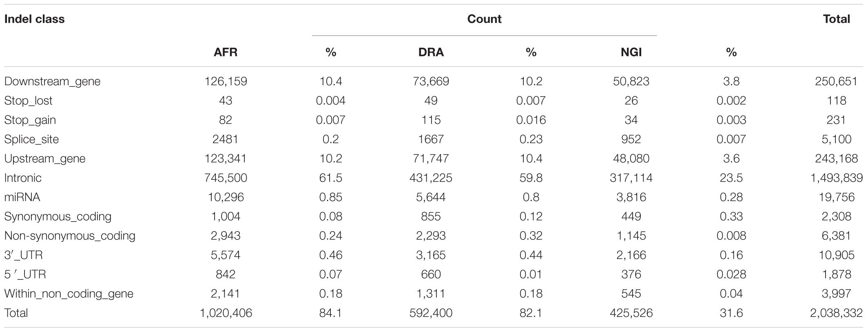Click the Synonymous_coding row label

coord(58,217)
